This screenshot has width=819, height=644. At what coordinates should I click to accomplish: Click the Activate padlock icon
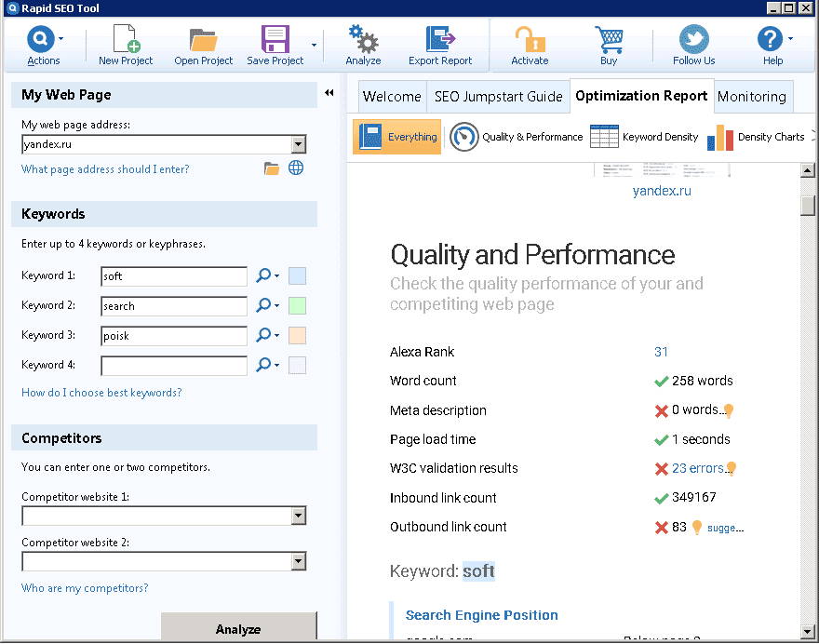530,40
